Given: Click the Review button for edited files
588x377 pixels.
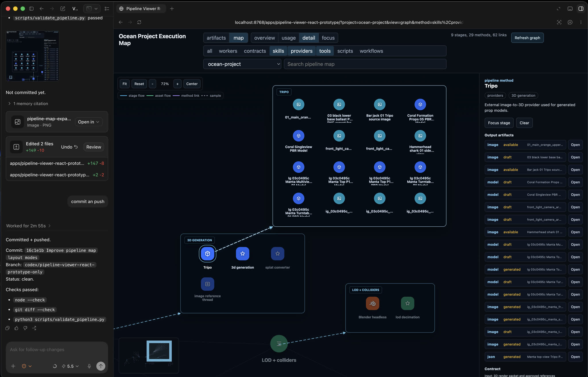Looking at the screenshot, I should tap(94, 147).
